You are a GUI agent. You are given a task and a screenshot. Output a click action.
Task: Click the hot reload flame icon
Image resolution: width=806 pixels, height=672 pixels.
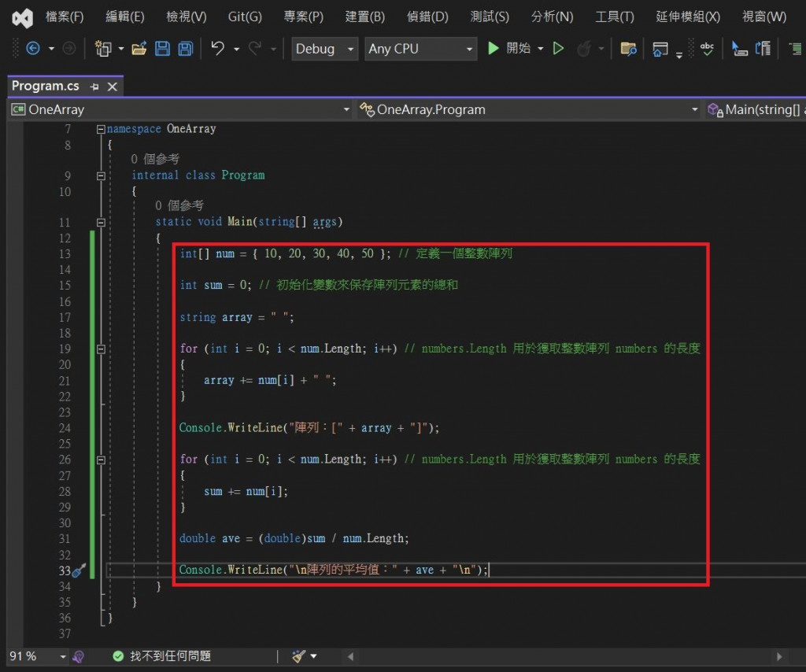coord(584,49)
